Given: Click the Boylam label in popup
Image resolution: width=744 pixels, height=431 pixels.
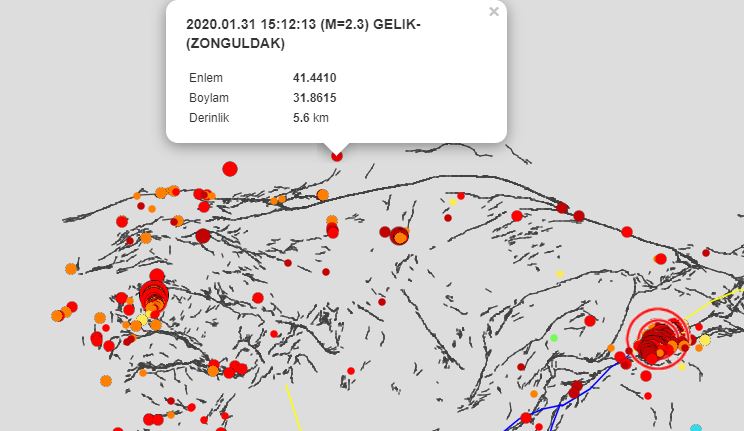Looking at the screenshot, I should [207, 98].
